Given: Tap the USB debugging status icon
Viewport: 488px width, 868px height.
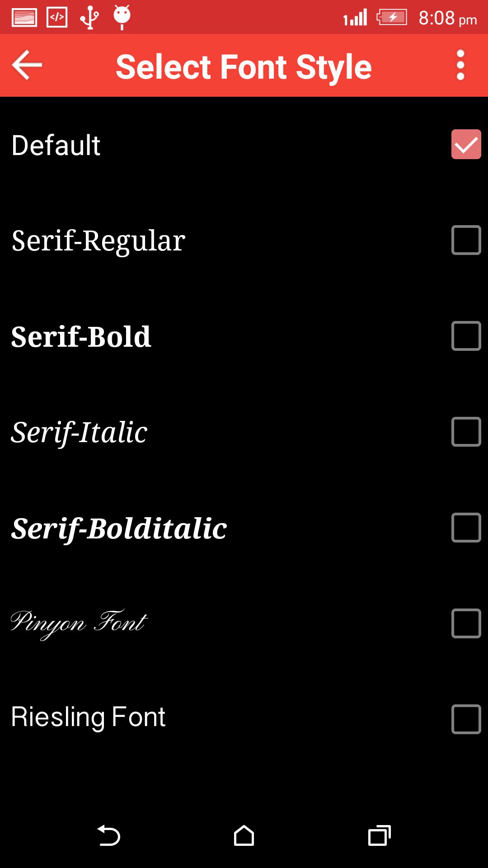Looking at the screenshot, I should tap(89, 18).
